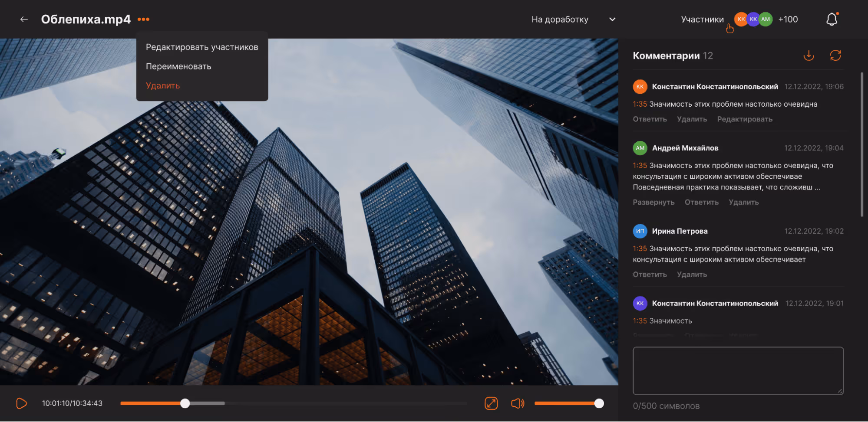
Task: Jump to 1:35 timestamp in Андрей Михайлов's comment
Action: 640,166
